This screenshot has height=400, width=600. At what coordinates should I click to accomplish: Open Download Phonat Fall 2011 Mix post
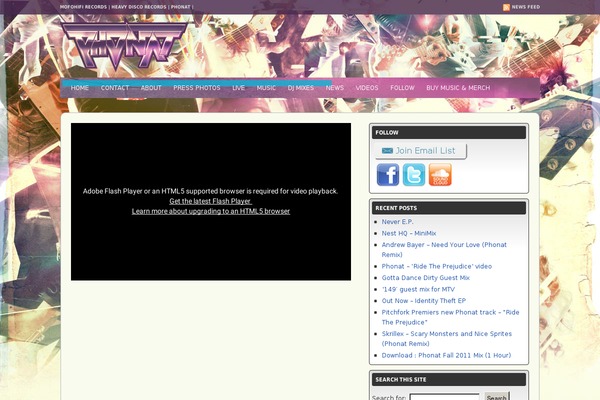[x=446, y=355]
